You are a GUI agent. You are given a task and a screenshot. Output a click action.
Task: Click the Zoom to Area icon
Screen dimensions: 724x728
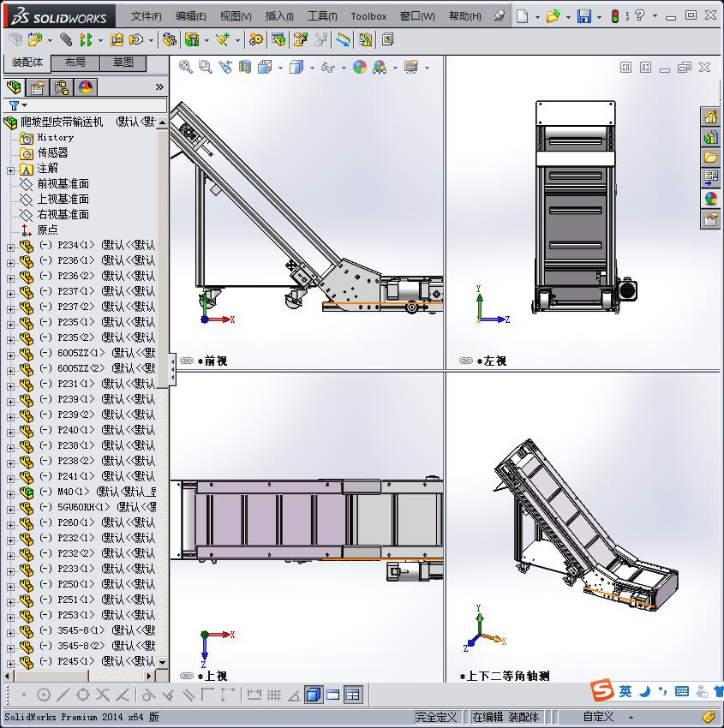[x=206, y=68]
